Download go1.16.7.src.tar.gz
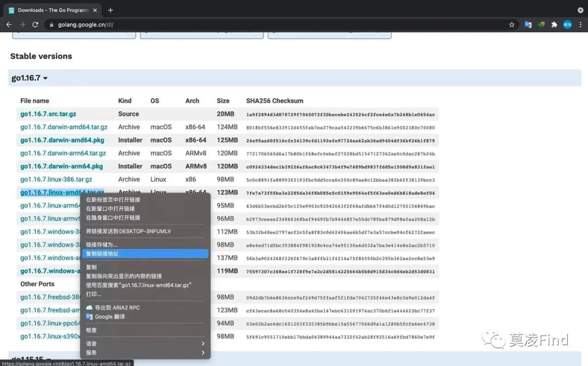Viewport: 588px width, 366px height. (x=48, y=114)
